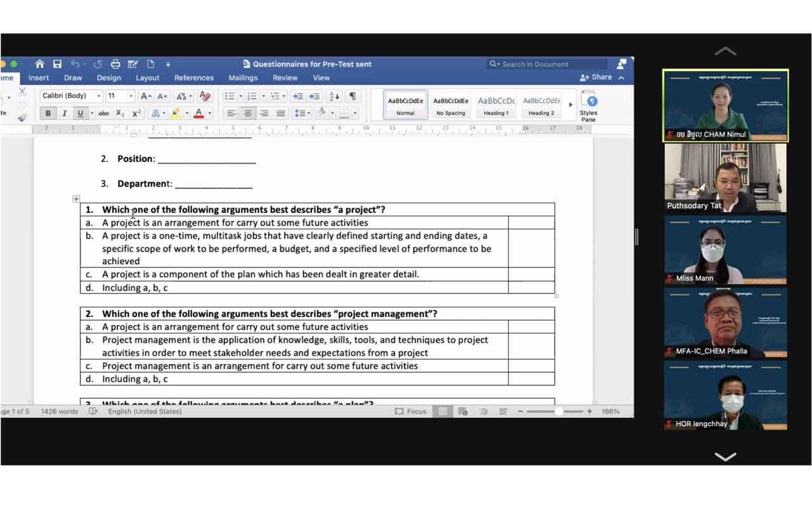Viewport: 812px width, 508px height.
Task: Open the Draw tab
Action: point(73,77)
